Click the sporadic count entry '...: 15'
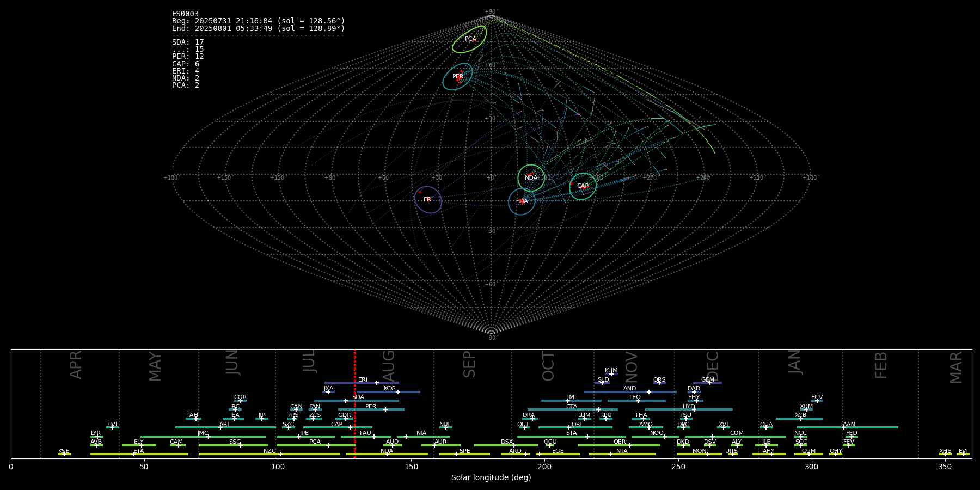This screenshot has width=980, height=490. click(x=188, y=50)
